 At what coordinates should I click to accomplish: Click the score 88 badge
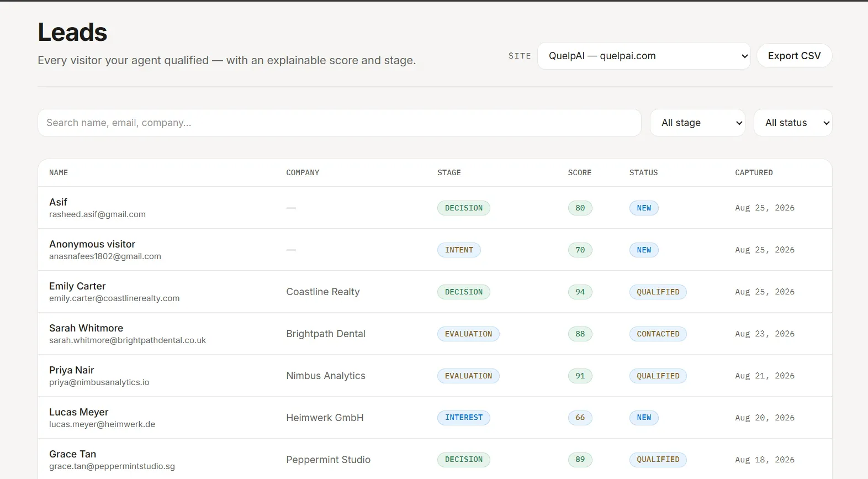coord(580,334)
